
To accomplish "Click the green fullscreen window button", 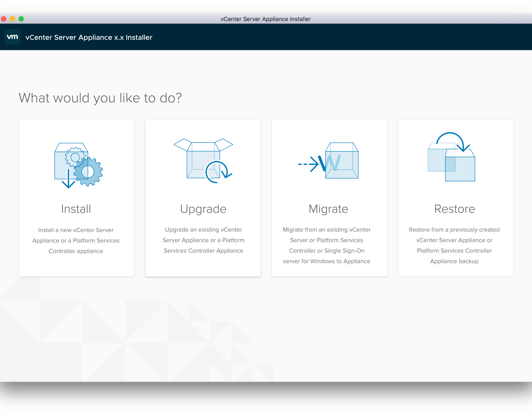I will (21, 19).
